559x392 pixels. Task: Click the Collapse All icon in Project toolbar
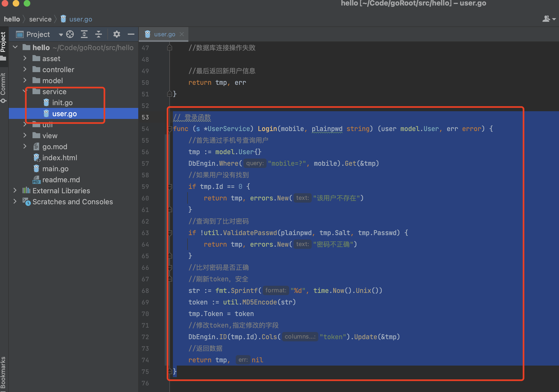click(98, 34)
